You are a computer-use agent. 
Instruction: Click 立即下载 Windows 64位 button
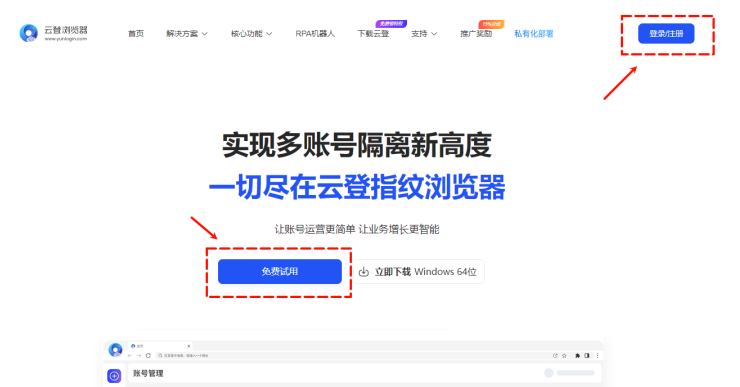click(x=419, y=271)
